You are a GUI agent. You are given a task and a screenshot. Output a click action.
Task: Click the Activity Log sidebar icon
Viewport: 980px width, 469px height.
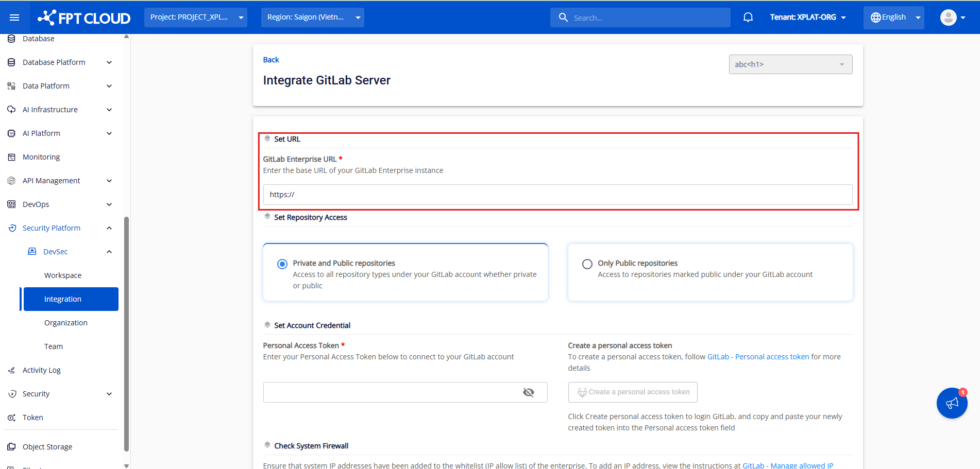11,370
